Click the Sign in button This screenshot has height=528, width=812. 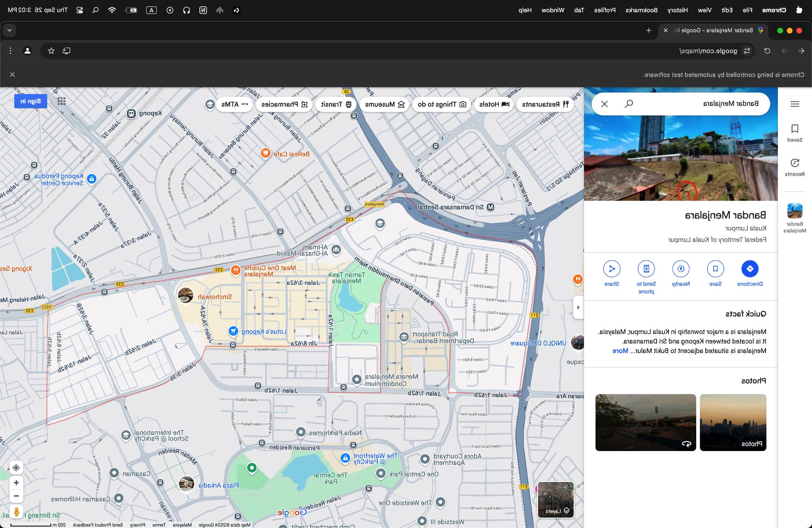pyautogui.click(x=31, y=101)
